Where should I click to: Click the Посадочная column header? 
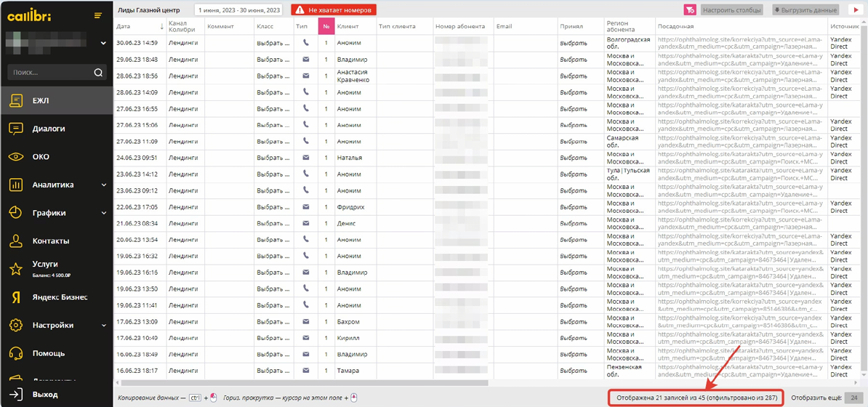(x=742, y=26)
